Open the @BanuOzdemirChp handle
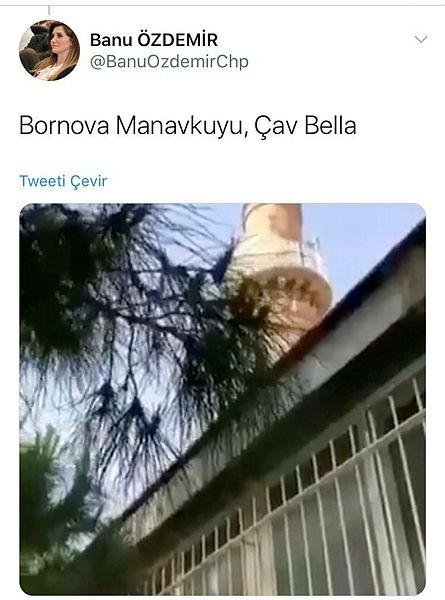The width and height of the screenshot is (445, 600). (169, 62)
